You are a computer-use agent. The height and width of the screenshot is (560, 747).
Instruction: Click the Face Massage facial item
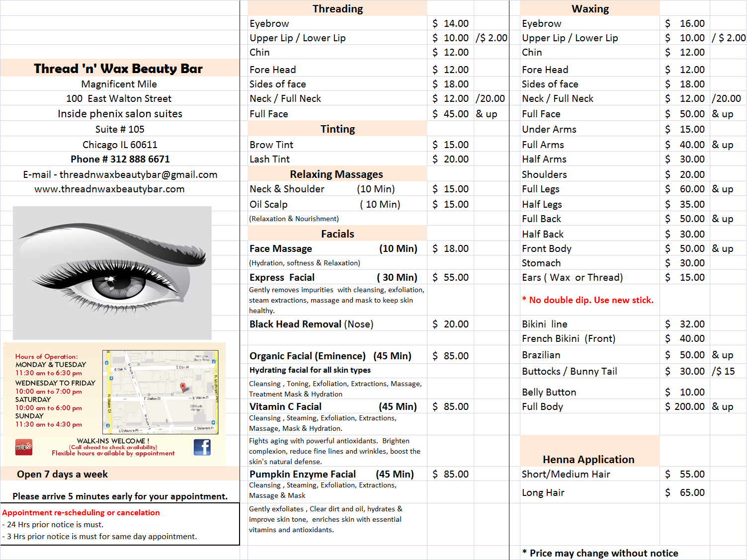(333, 248)
